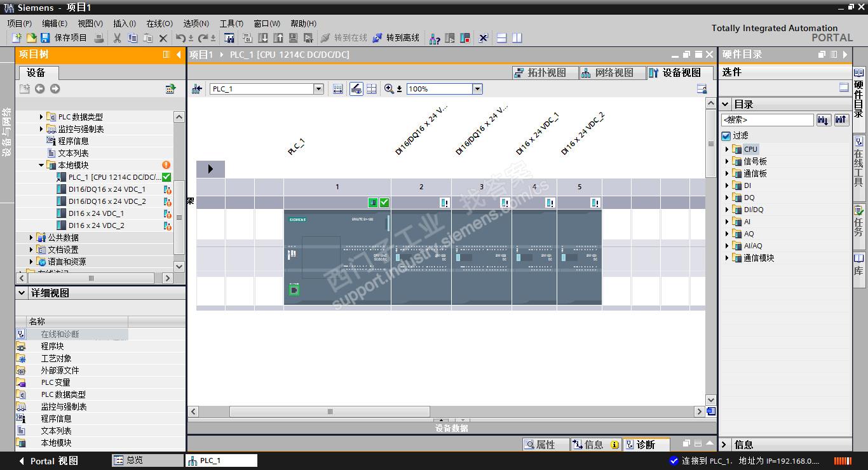Expand the 公共数据 tree node
The height and width of the screenshot is (470, 868).
coord(31,238)
